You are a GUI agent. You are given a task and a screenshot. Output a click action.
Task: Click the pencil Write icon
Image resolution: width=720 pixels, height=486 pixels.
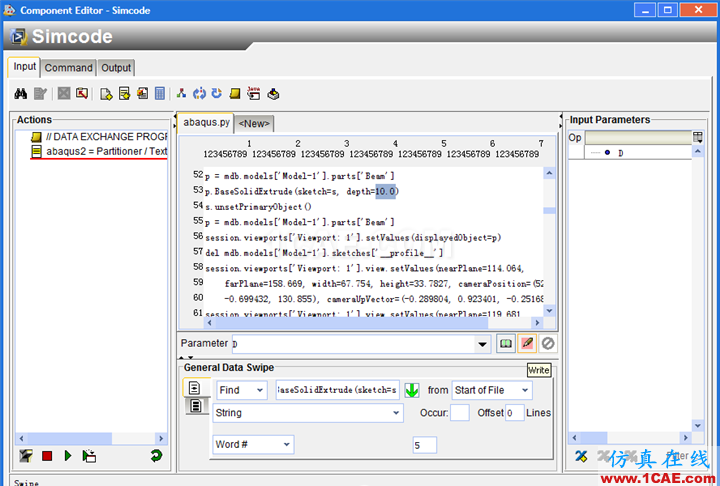527,344
